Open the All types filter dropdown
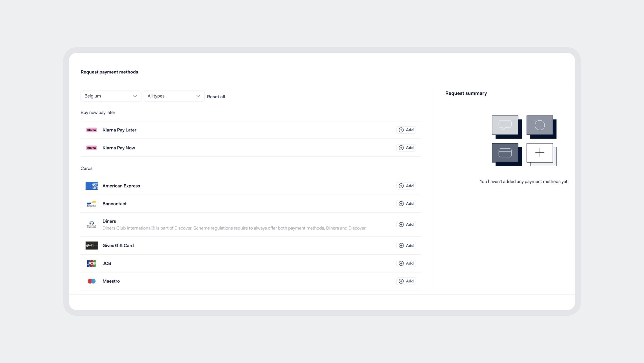The image size is (644, 363). click(174, 96)
